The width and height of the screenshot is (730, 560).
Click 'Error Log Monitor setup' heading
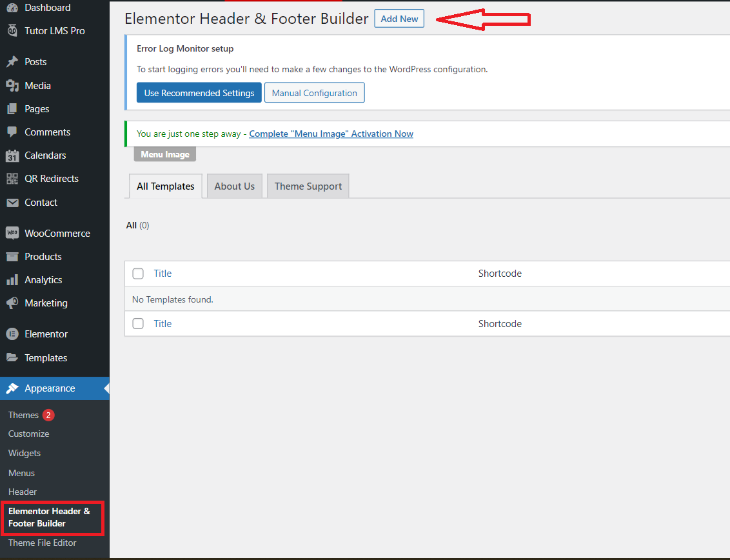pyautogui.click(x=185, y=48)
